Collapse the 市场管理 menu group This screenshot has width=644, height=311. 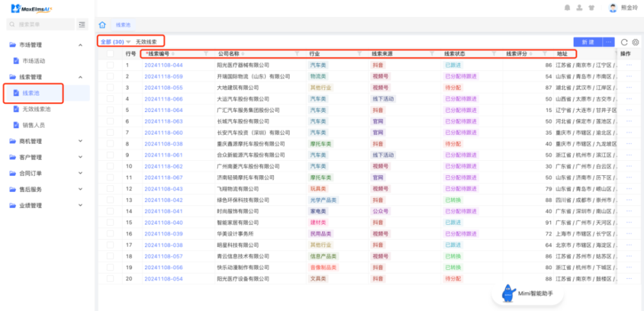point(80,45)
